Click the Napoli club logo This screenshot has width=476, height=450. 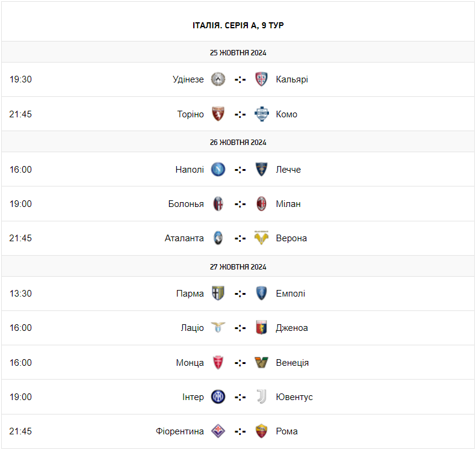tap(218, 170)
